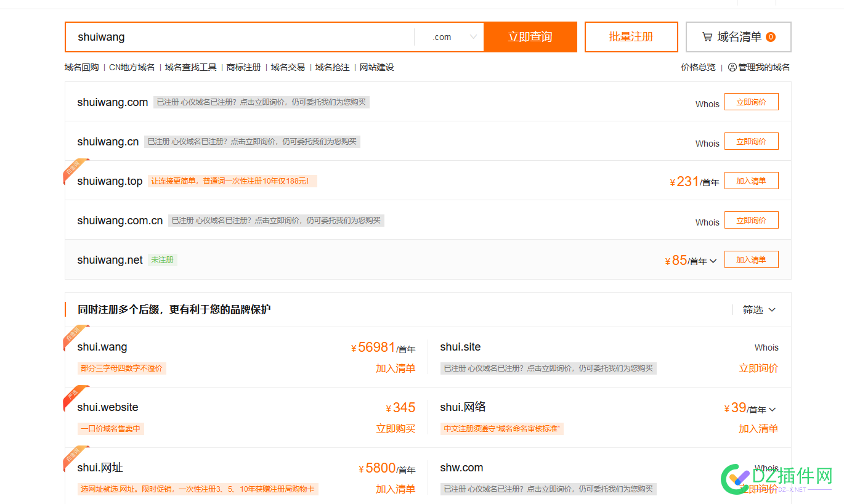This screenshot has height=504, width=844.
Task: Click the user icon beside 管理我的域名
Action: pos(732,67)
